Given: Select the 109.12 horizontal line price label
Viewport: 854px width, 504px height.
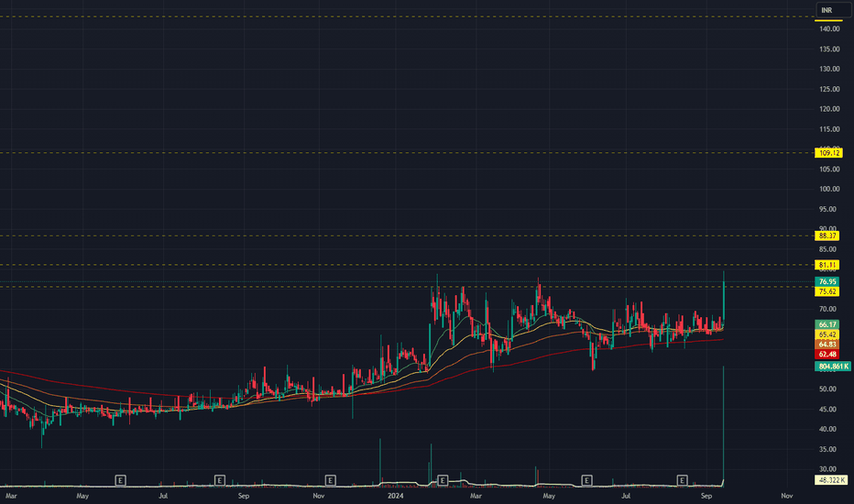Looking at the screenshot, I should point(827,153).
